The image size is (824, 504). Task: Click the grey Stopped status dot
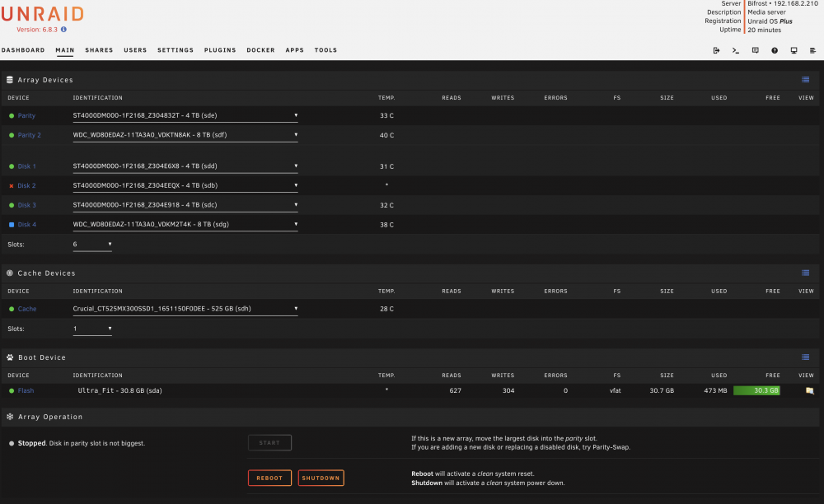coord(12,444)
